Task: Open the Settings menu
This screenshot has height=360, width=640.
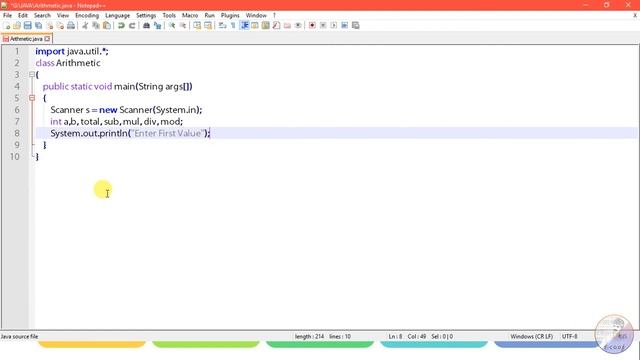Action: 146,15
